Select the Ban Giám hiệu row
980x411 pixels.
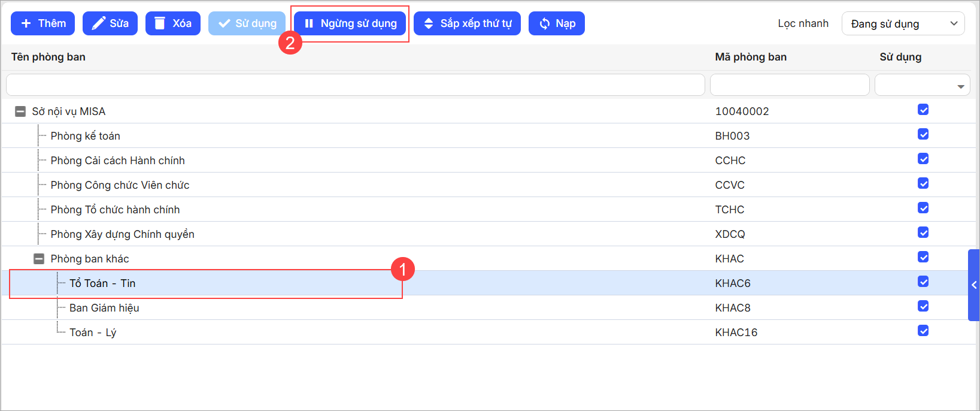click(x=104, y=308)
